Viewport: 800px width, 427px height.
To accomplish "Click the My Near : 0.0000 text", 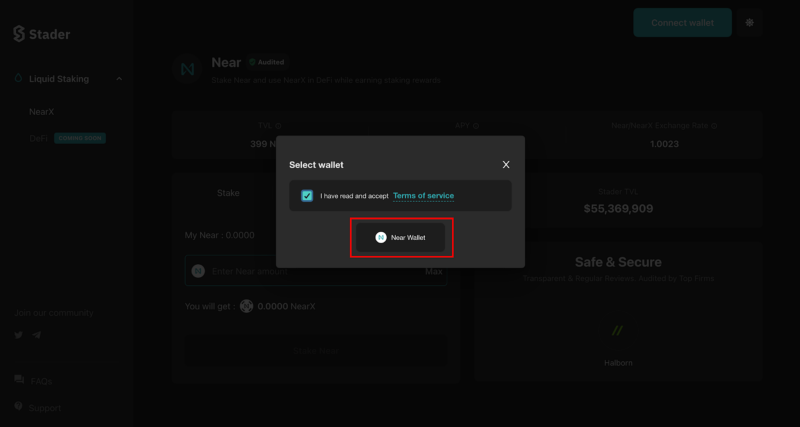I will point(219,235).
